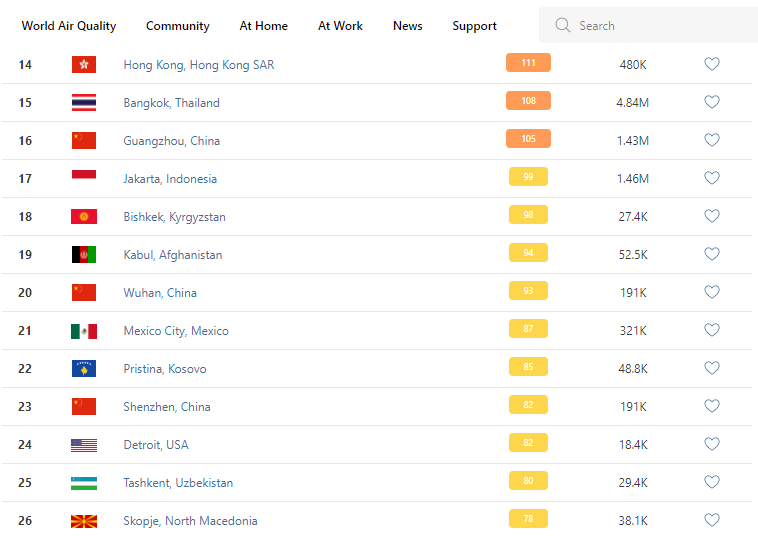Toggle the heart for Bangkok, Thailand
758x539 pixels.
(x=712, y=102)
